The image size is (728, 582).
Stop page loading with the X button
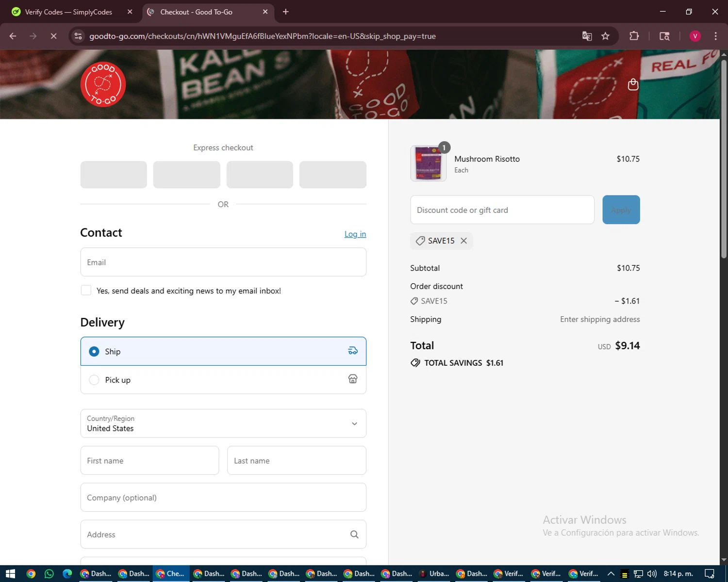point(53,36)
